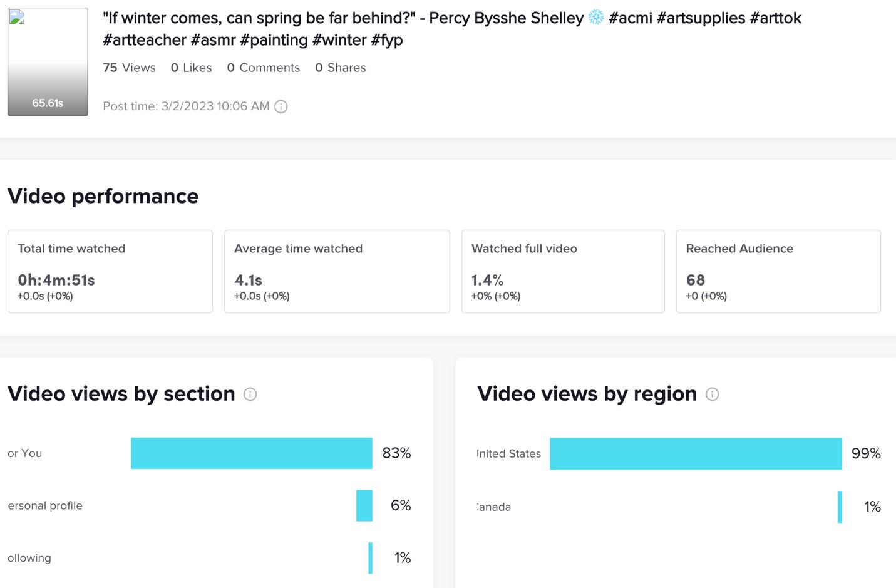
Task: Select the Reached Audience card
Action: coord(778,271)
